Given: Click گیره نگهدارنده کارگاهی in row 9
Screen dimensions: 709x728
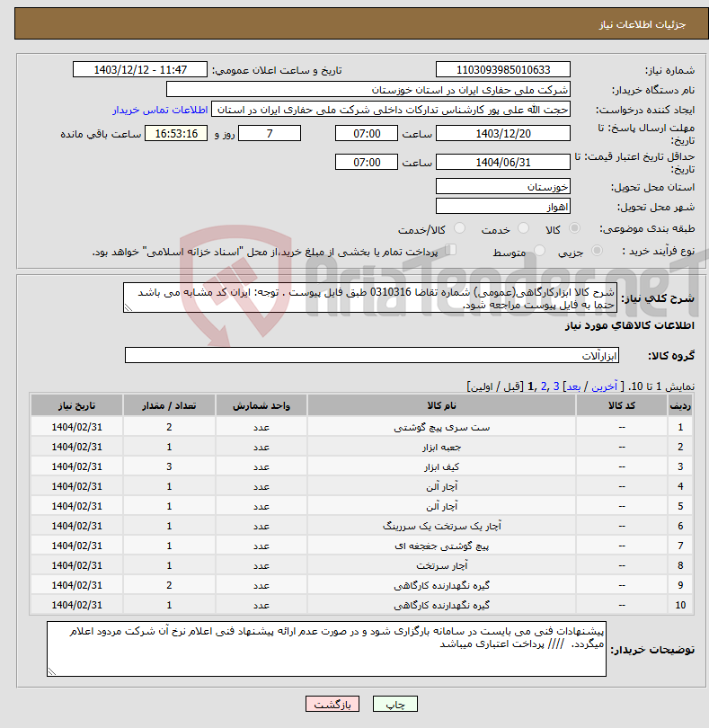Looking at the screenshot, I should [441, 585].
